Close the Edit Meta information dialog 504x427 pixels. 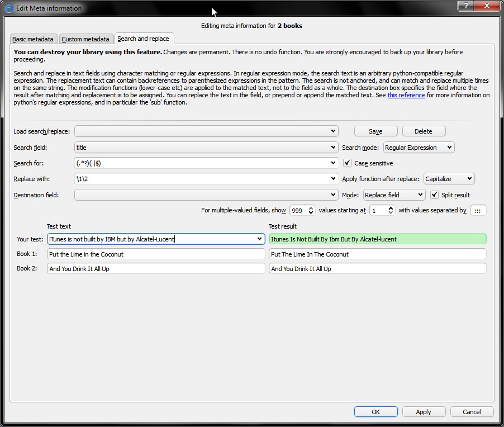pos(487,6)
